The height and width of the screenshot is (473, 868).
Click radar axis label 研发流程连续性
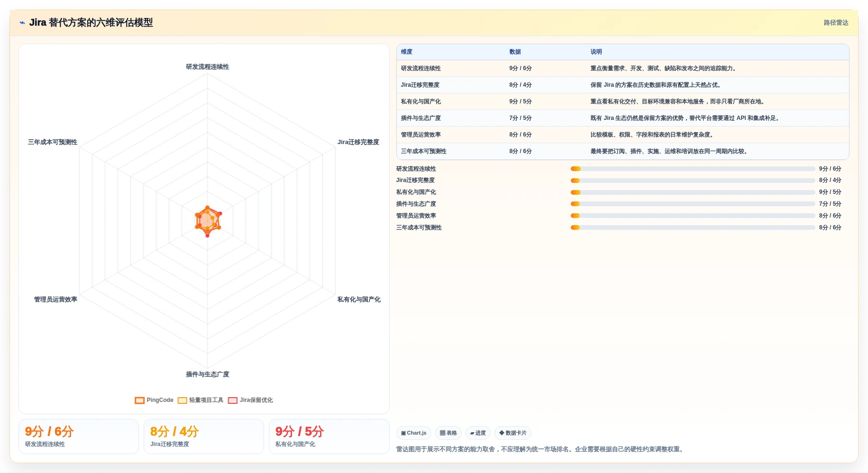click(x=208, y=67)
